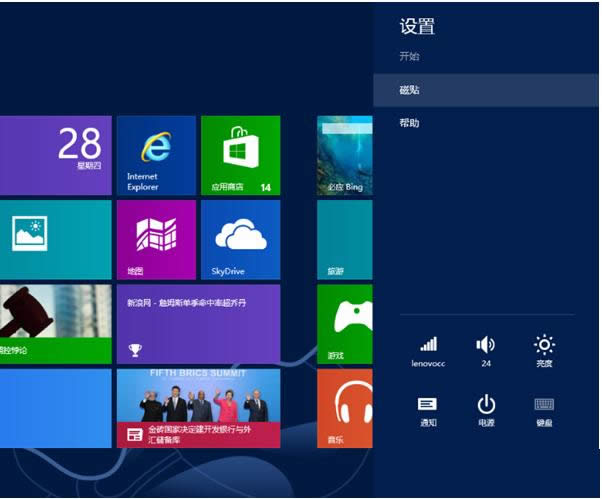Open the Photos tile with picture icon

click(x=56, y=240)
